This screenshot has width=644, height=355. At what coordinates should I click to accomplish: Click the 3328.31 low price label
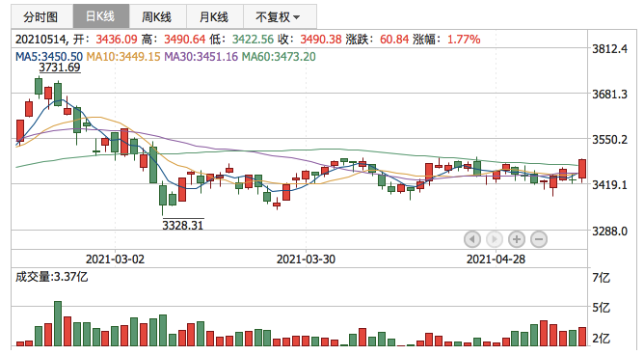coord(183,225)
